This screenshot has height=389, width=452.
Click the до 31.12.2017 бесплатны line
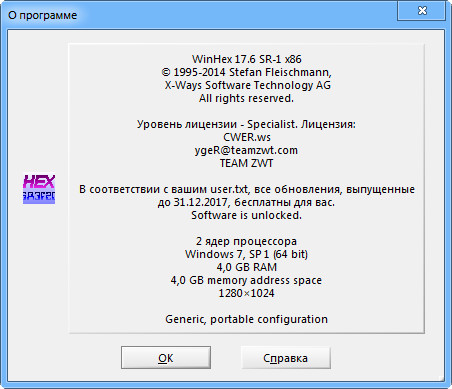coord(246,202)
